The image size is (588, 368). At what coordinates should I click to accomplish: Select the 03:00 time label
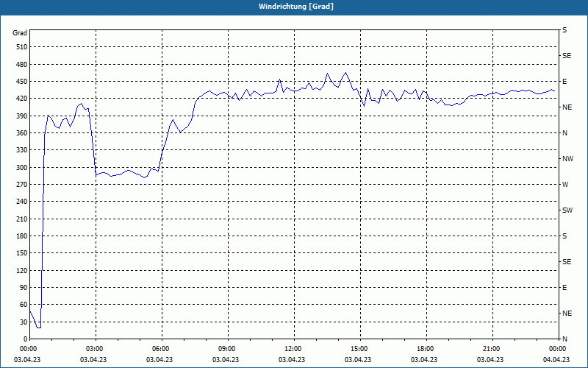(x=96, y=349)
